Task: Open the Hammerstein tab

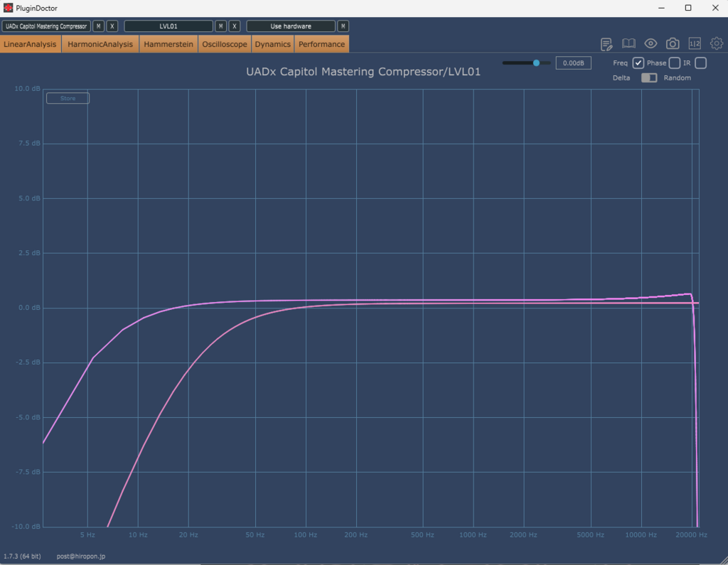Action: click(x=168, y=44)
